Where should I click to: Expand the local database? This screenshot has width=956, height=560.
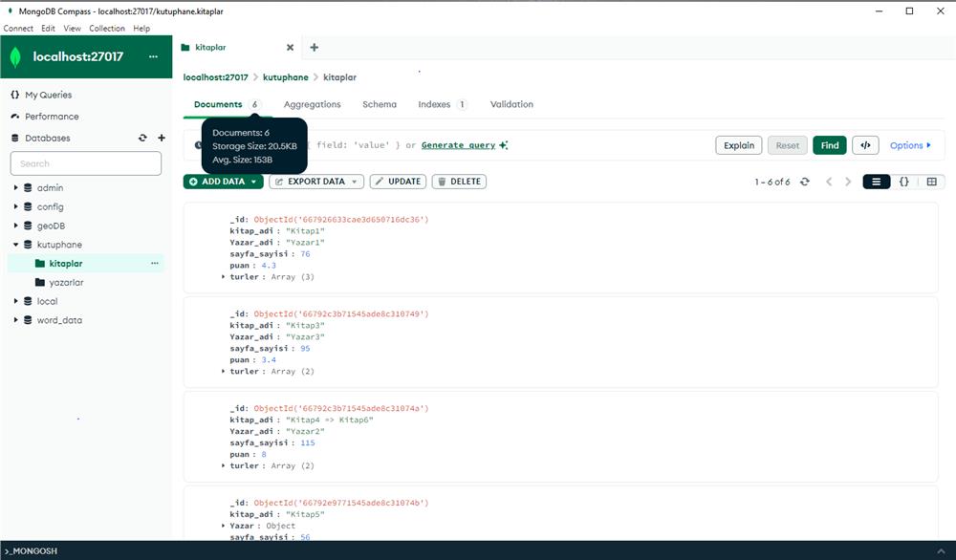16,301
